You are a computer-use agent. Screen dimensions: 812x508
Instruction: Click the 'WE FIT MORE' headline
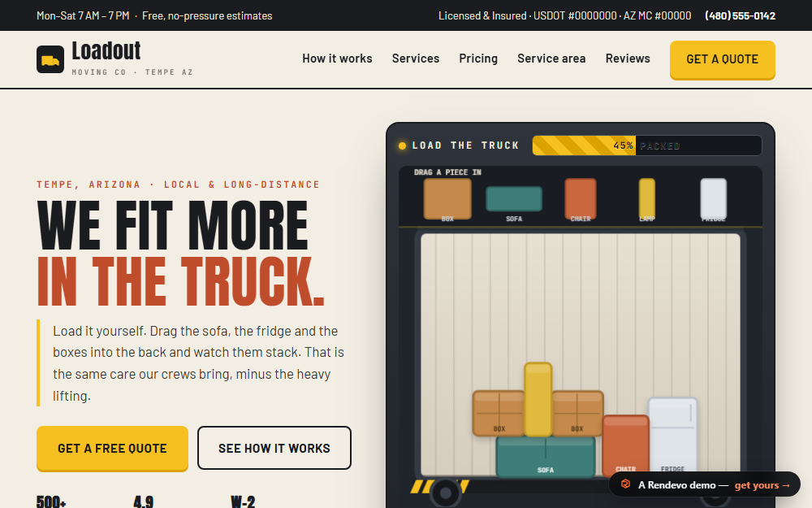pyautogui.click(x=172, y=225)
